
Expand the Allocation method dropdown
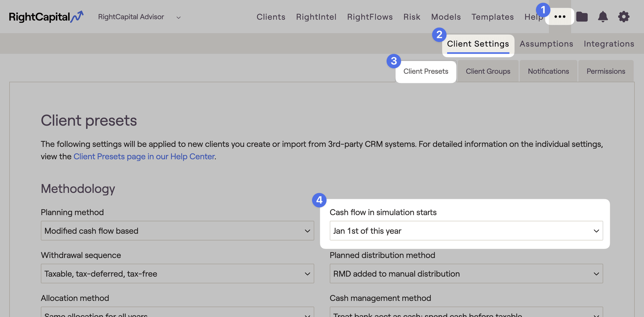177,312
